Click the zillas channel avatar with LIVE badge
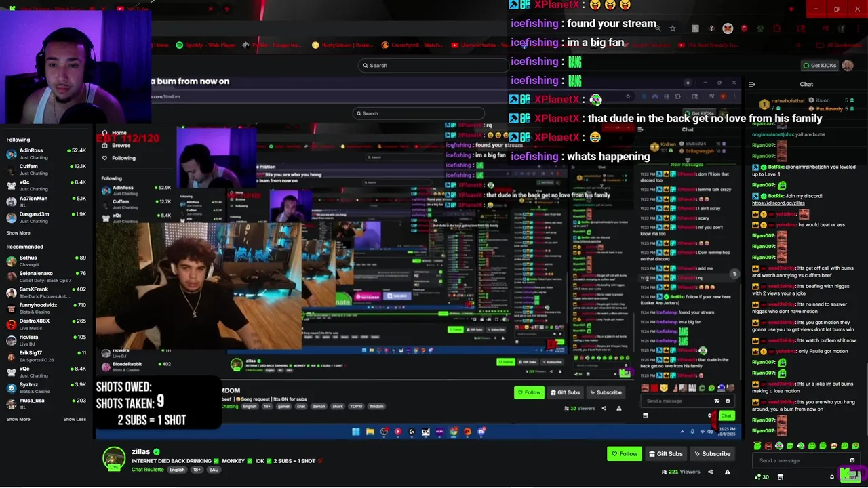 coord(114,459)
